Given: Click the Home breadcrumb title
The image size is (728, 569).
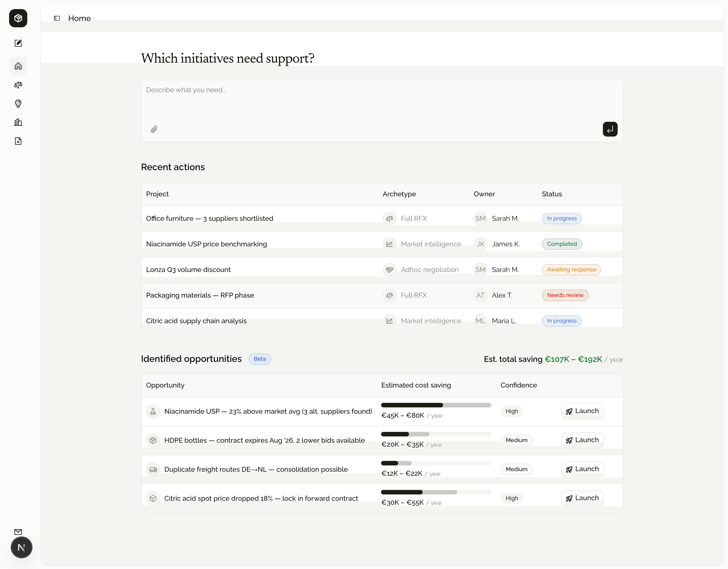Looking at the screenshot, I should click(79, 18).
